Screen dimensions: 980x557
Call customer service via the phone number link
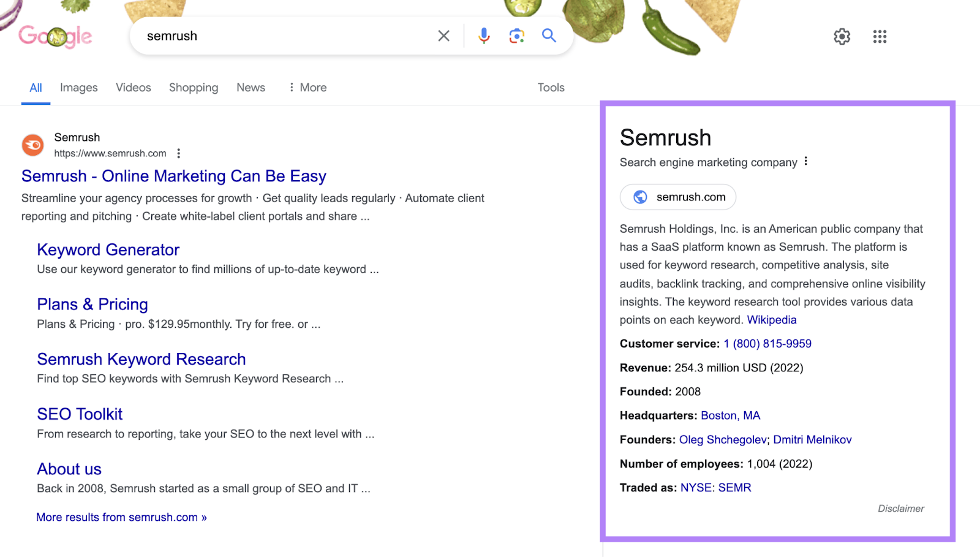pyautogui.click(x=766, y=343)
